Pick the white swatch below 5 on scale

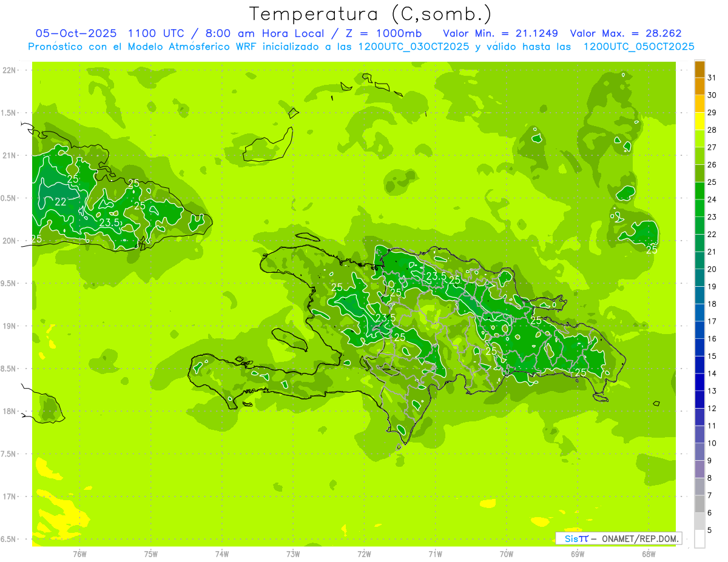tap(699, 539)
